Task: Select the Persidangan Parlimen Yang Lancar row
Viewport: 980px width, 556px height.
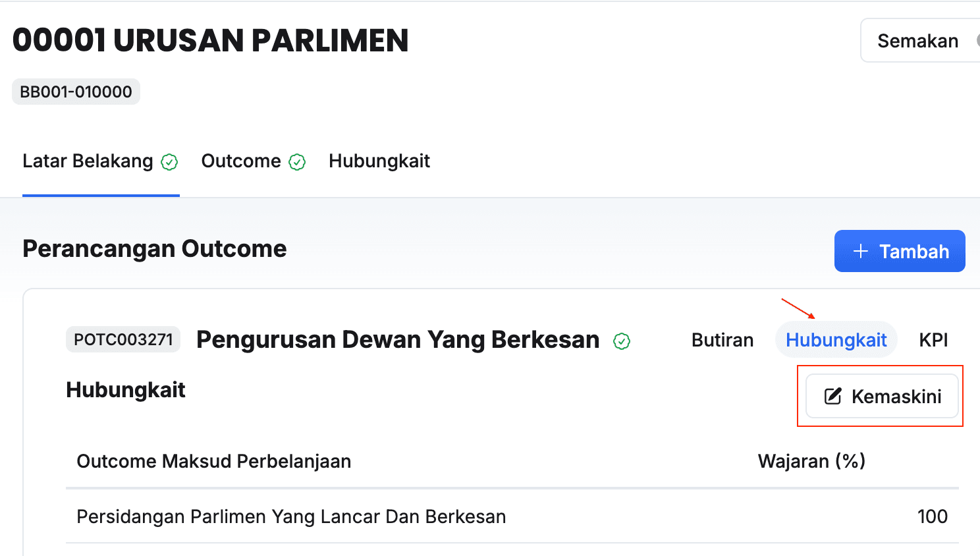Action: [x=291, y=516]
